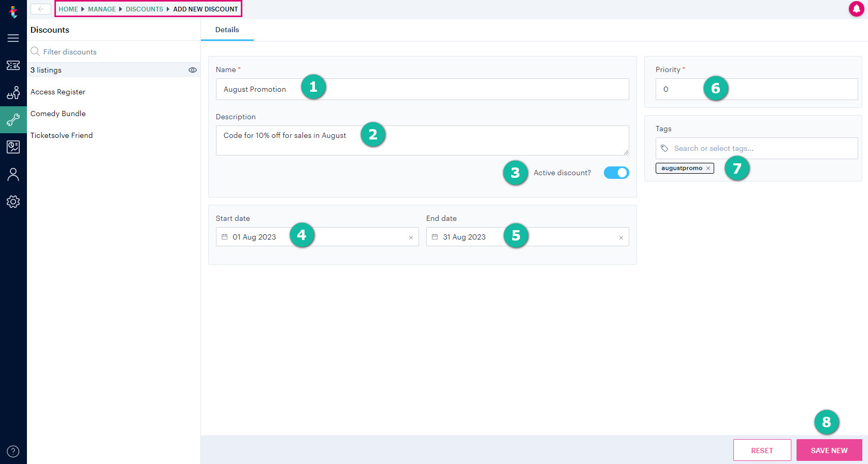Select Comedy Bundle from discount list
868x464 pixels.
pos(58,114)
